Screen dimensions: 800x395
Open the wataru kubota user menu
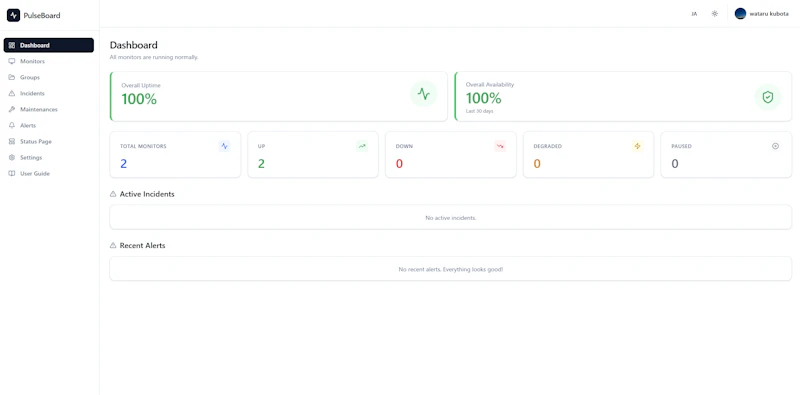tap(761, 14)
